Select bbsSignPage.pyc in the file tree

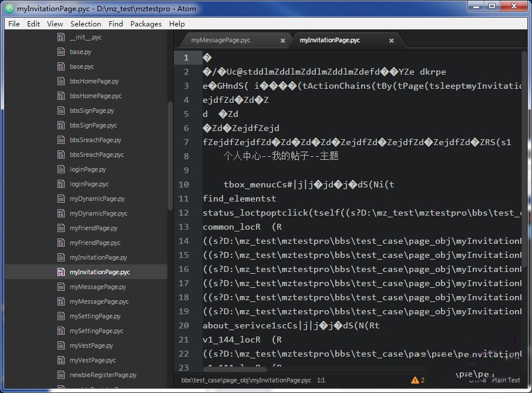click(93, 125)
